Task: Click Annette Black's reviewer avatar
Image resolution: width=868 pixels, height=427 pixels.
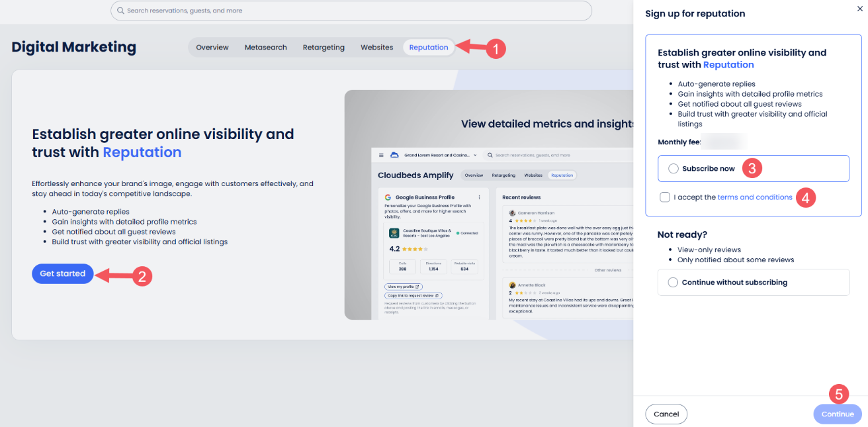Action: click(x=512, y=285)
